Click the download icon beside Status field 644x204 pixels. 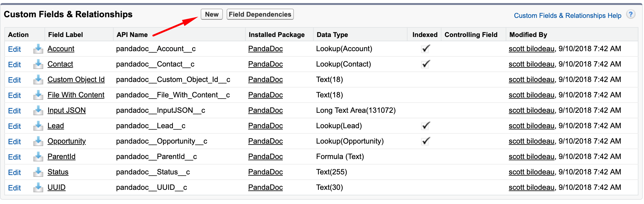coord(38,172)
